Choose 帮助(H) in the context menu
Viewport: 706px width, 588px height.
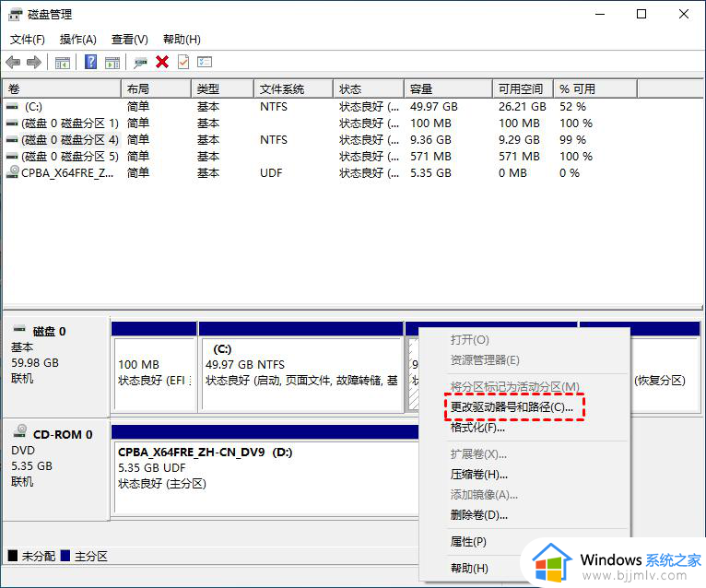click(x=470, y=569)
